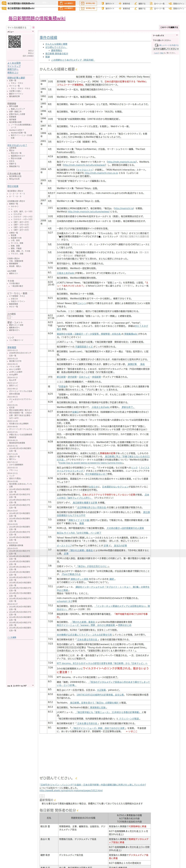Open 毎日新聞の体質 in the sidebar
Screen dimensions: 186x868
[x=15, y=122]
